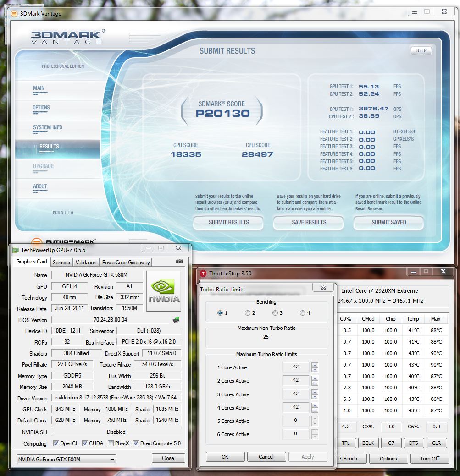Increase the 3 Cores Active ratio
Viewport: 460px width, 476px height.
point(315,392)
